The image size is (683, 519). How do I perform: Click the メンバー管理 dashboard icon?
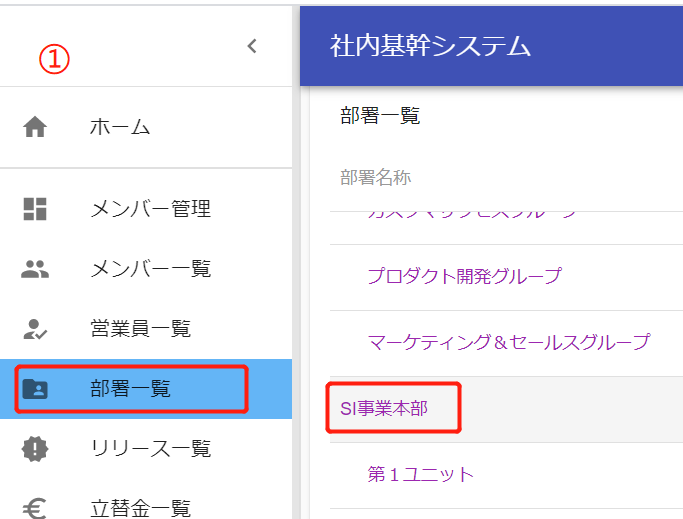(35, 209)
